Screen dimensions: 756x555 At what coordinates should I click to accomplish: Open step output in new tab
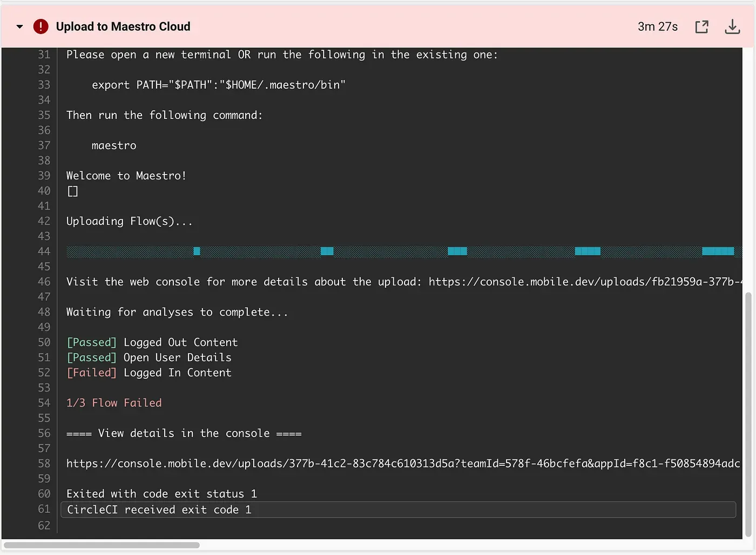pyautogui.click(x=701, y=26)
